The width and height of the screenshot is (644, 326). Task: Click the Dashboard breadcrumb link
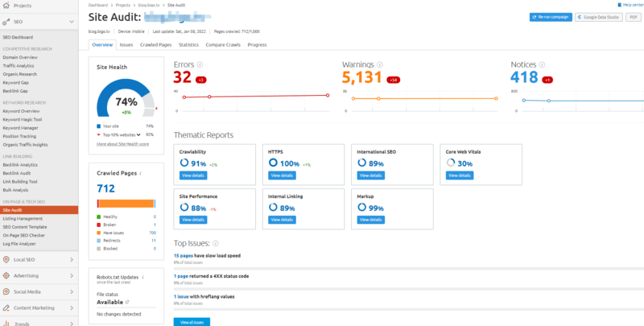pos(98,5)
